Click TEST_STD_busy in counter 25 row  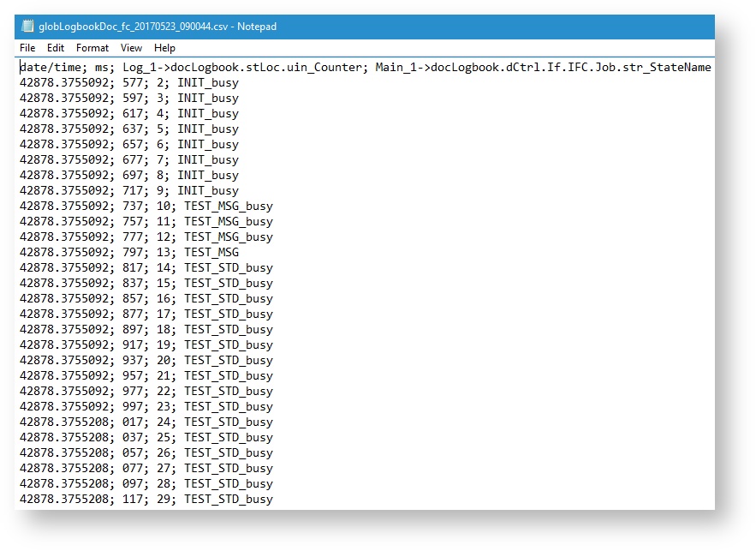click(229, 438)
